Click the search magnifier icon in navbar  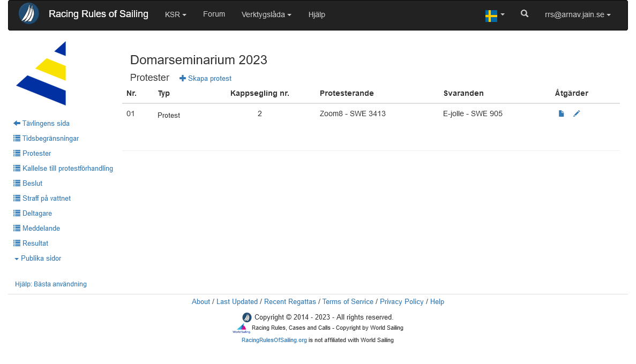coord(525,14)
